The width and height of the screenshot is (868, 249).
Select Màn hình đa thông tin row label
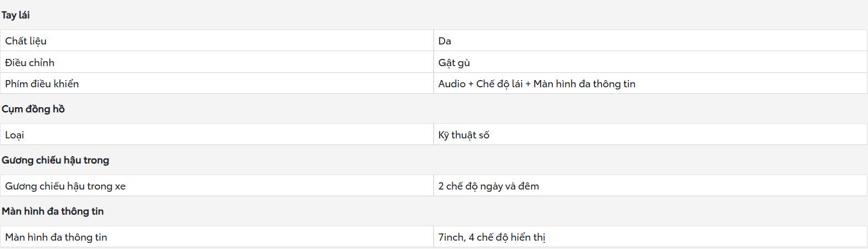[x=56, y=237]
